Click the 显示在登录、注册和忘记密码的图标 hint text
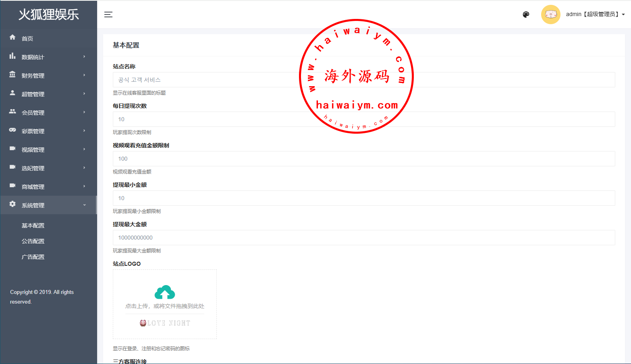 [152, 349]
